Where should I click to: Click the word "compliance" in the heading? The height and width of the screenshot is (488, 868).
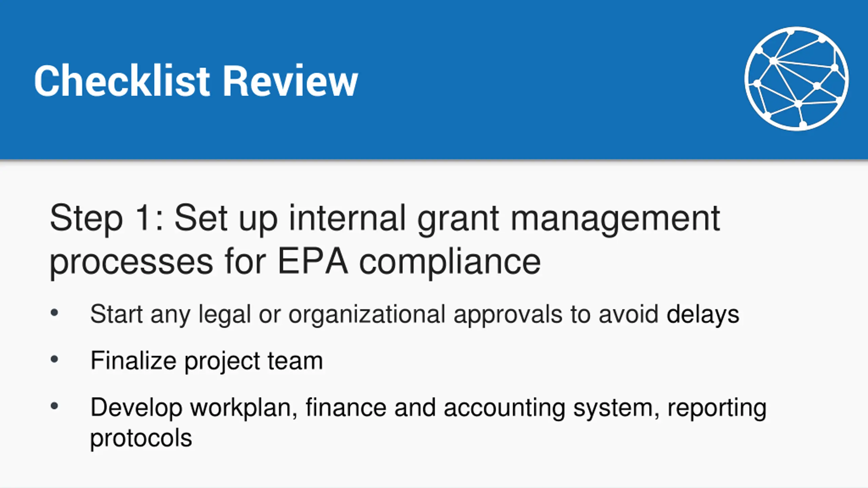[450, 263]
